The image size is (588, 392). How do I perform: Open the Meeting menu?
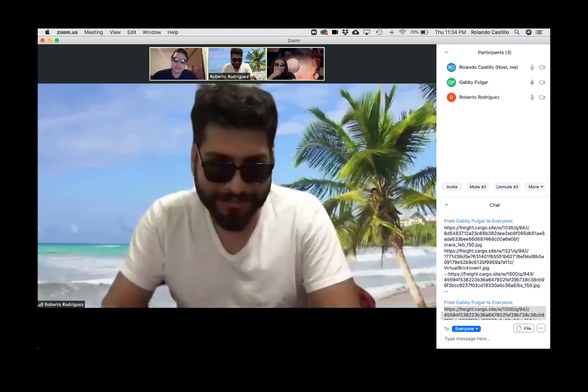point(94,32)
